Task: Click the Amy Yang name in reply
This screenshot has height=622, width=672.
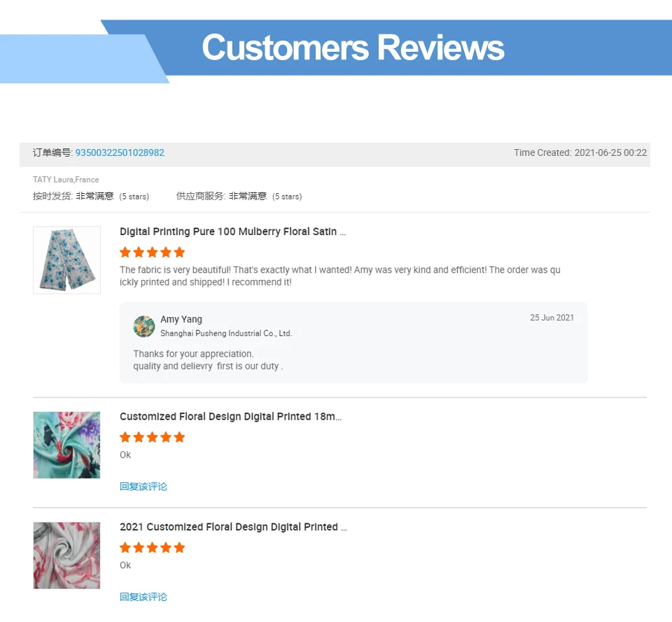Action: (181, 320)
